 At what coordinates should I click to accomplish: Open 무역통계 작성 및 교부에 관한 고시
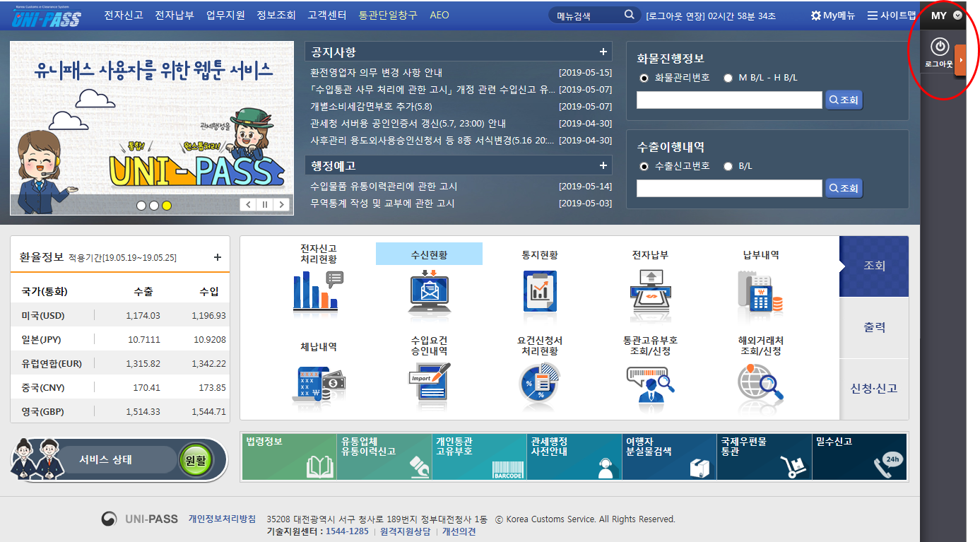[382, 204]
